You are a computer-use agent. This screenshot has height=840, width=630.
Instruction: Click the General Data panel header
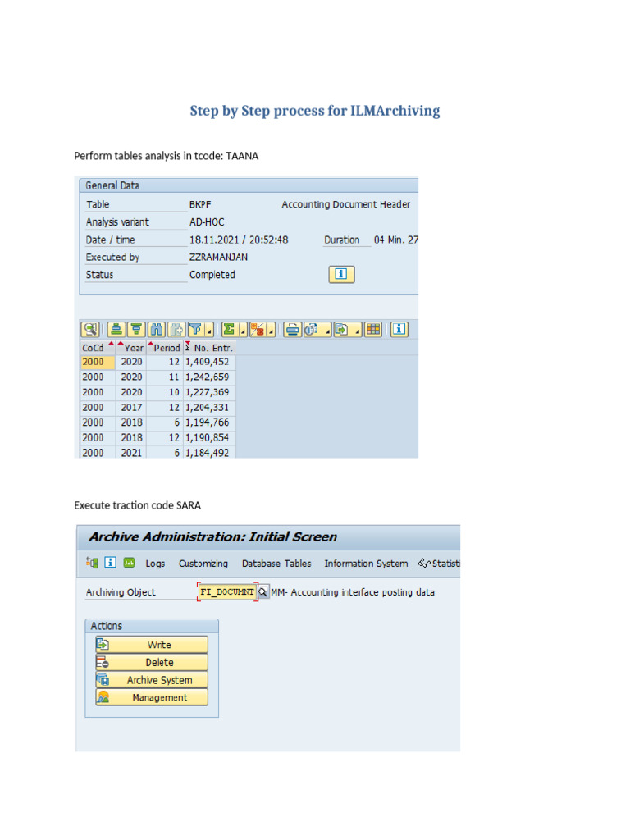249,185
